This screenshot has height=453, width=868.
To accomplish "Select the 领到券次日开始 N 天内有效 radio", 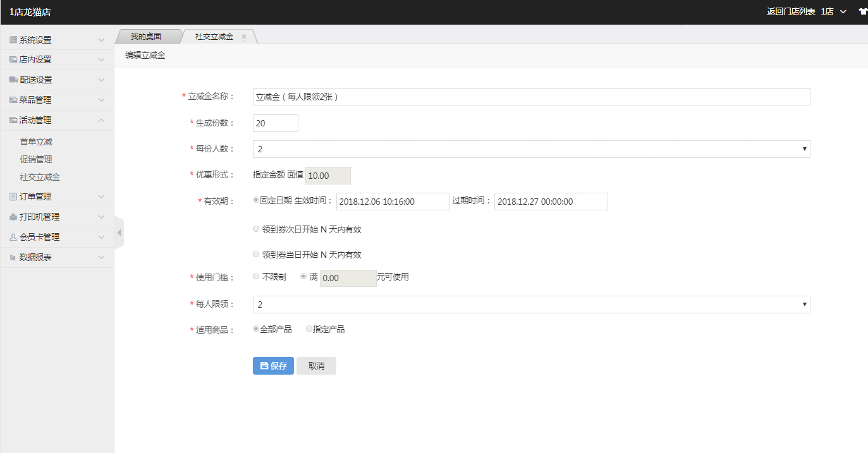I will (256, 229).
